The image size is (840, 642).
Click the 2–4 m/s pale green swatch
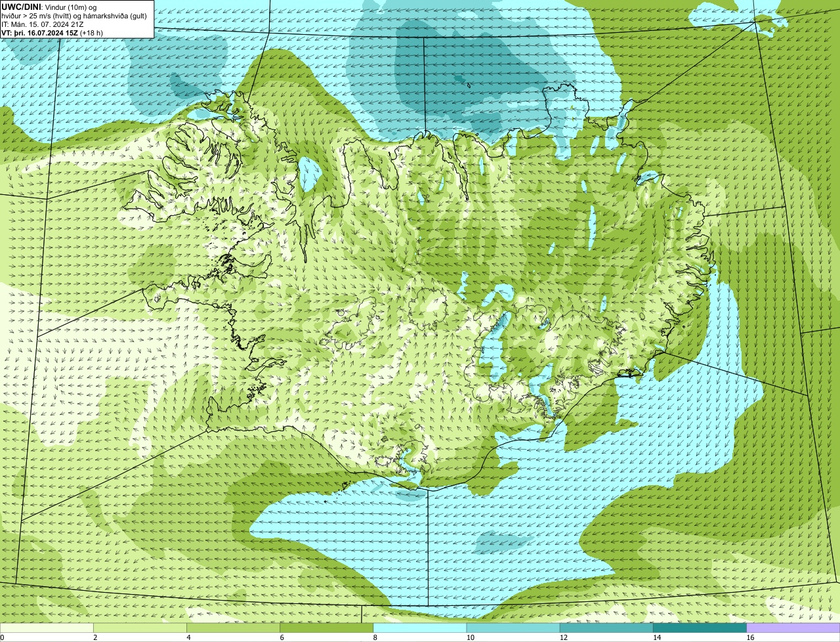(140, 628)
